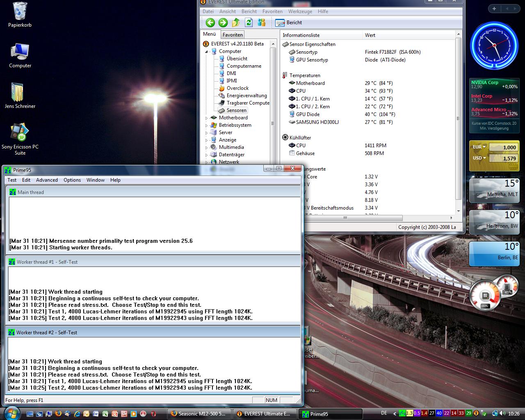Switch to Seasonic M12-500 taskbar window
Image resolution: width=525 pixels, height=420 pixels.
coord(199,414)
